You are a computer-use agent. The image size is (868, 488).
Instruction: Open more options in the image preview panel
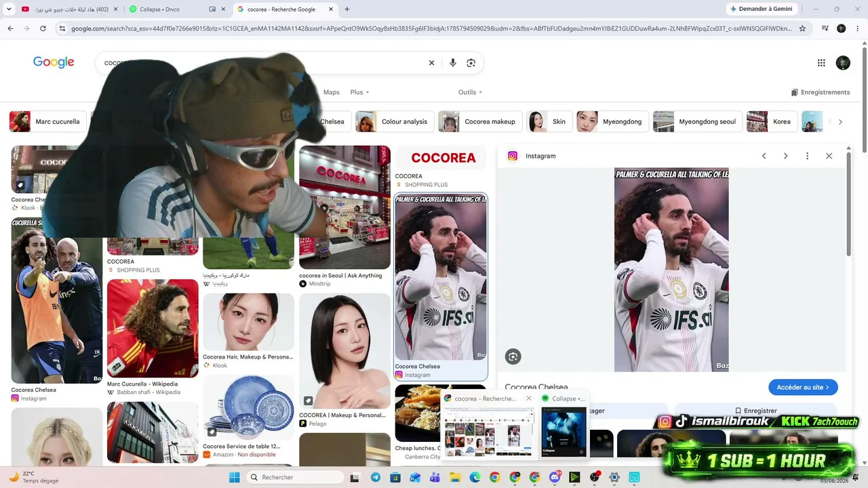pyautogui.click(x=807, y=156)
